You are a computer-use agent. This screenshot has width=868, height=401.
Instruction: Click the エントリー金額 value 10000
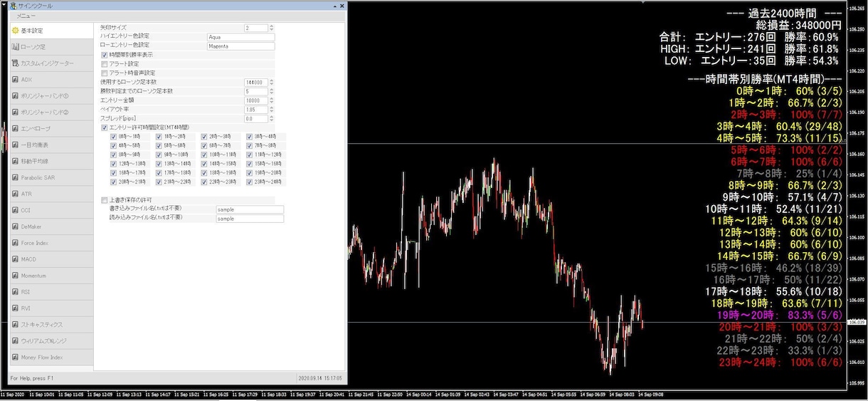[256, 100]
